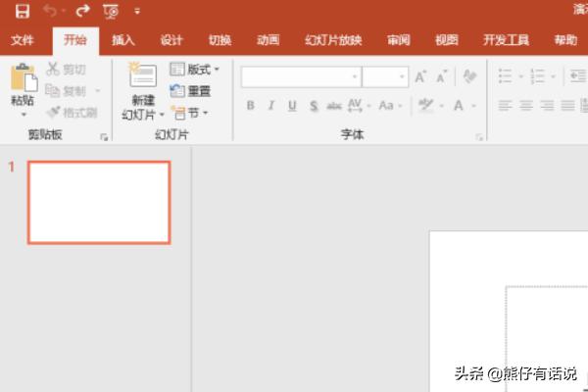The width and height of the screenshot is (588, 392).
Task: Click the Clear Formatting eraser icon
Action: coord(469,76)
